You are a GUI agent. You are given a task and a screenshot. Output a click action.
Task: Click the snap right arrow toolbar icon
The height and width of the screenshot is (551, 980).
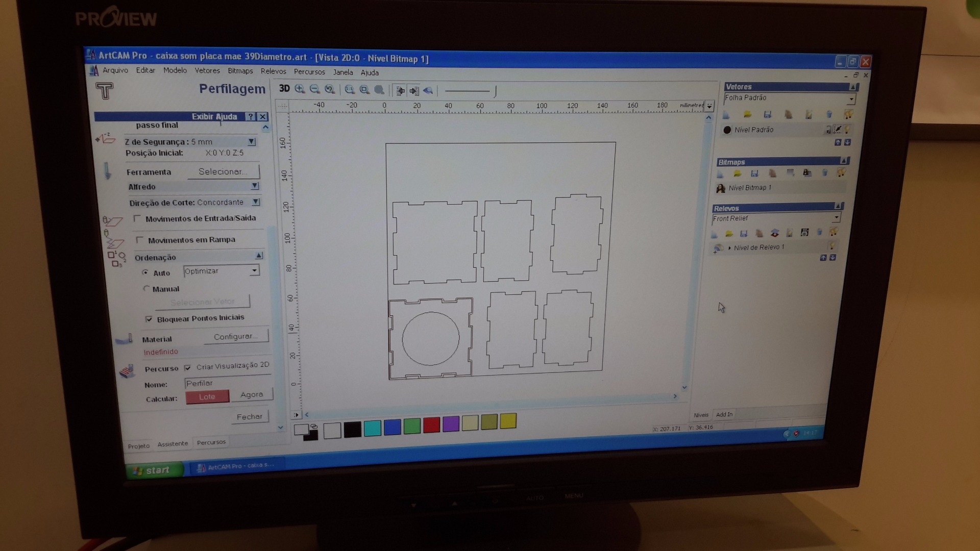point(414,91)
